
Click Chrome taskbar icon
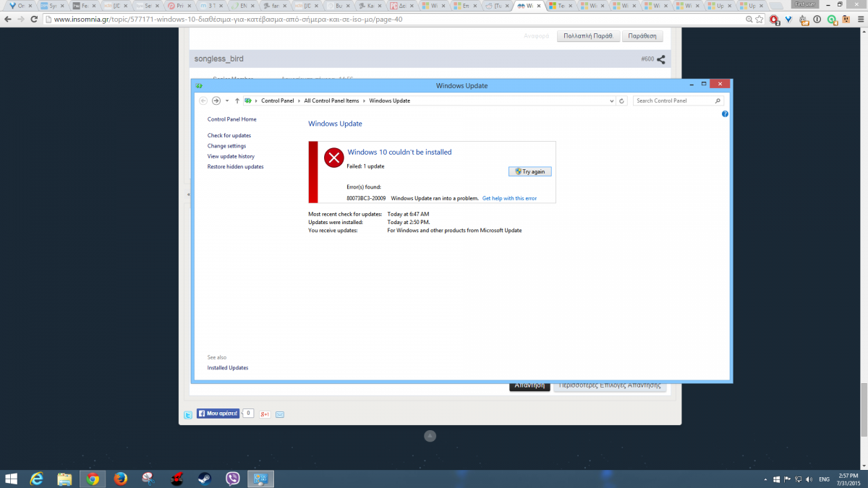pyautogui.click(x=93, y=479)
